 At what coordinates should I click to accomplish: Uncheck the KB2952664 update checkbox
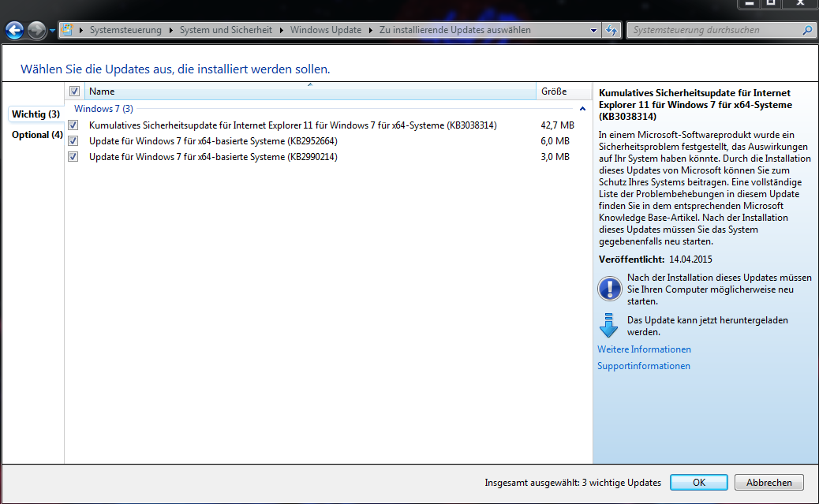(x=73, y=141)
